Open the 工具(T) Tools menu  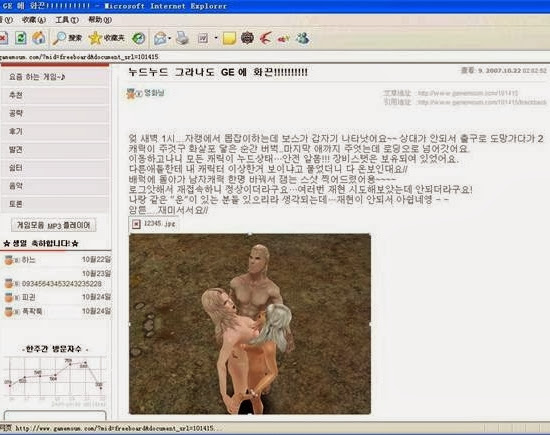[67, 20]
